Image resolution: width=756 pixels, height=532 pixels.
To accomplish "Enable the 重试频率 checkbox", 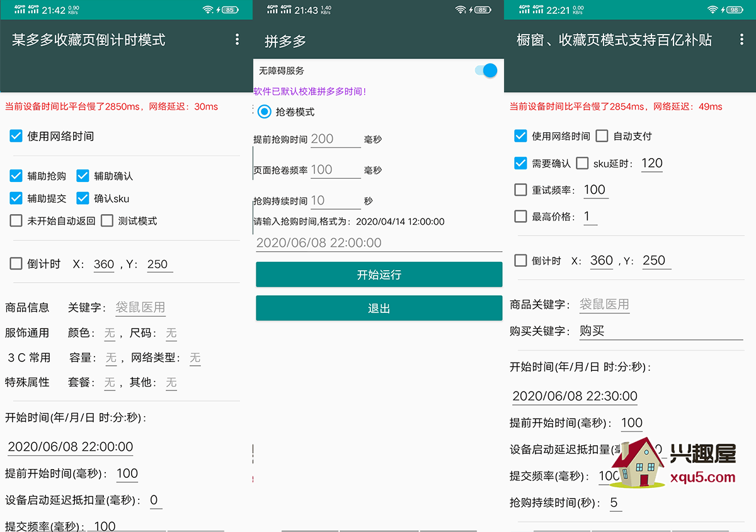I will coord(520,190).
